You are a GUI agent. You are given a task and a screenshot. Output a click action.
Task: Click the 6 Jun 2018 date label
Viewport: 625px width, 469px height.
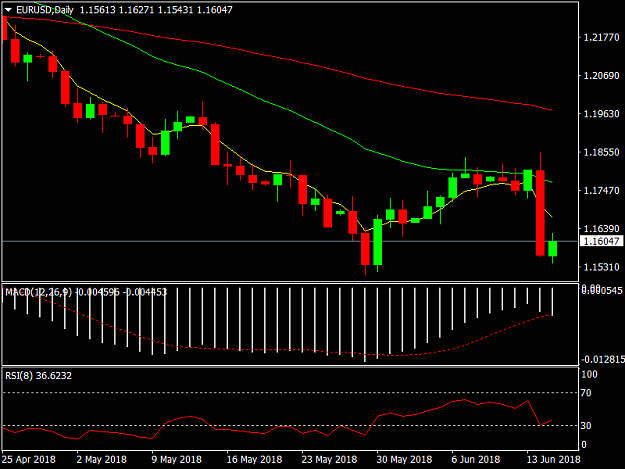476,459
